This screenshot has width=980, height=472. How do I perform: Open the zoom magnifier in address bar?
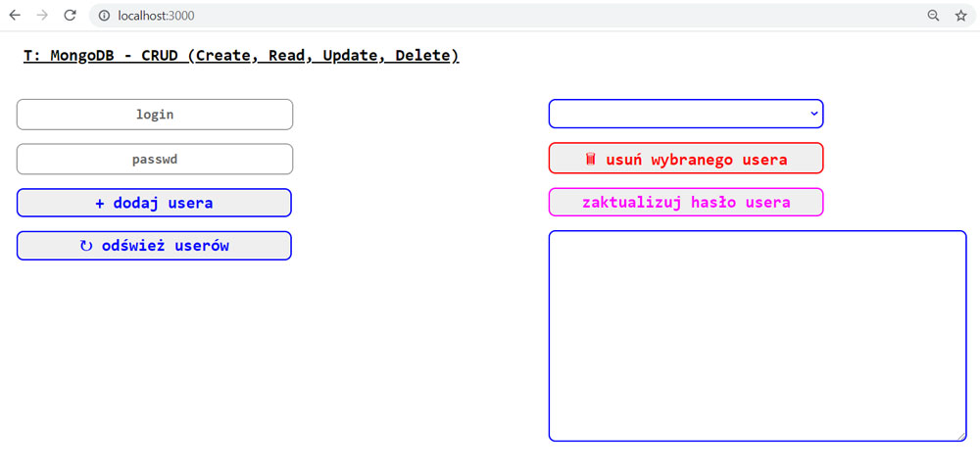tap(933, 16)
